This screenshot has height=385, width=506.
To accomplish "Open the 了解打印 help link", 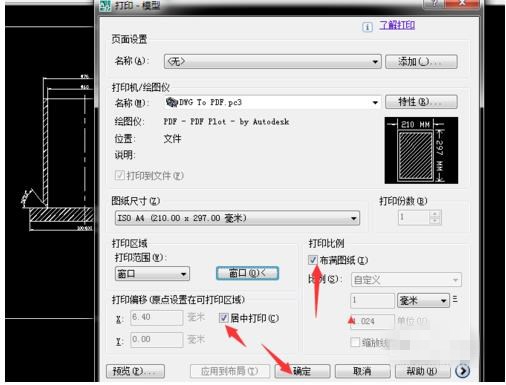I will click(x=397, y=25).
